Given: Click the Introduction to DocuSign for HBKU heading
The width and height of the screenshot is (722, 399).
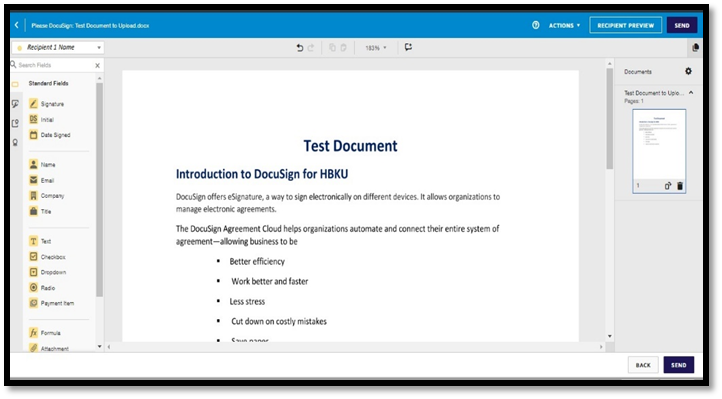Looking at the screenshot, I should (262, 174).
